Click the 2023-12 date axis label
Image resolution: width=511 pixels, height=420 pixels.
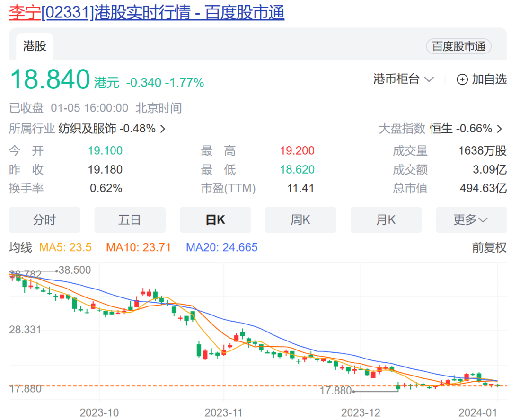(361, 413)
